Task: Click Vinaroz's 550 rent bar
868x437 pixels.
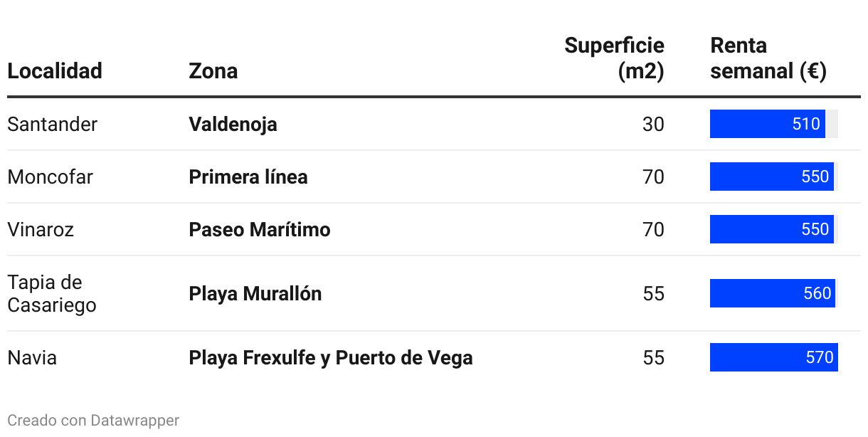Action: point(772,229)
